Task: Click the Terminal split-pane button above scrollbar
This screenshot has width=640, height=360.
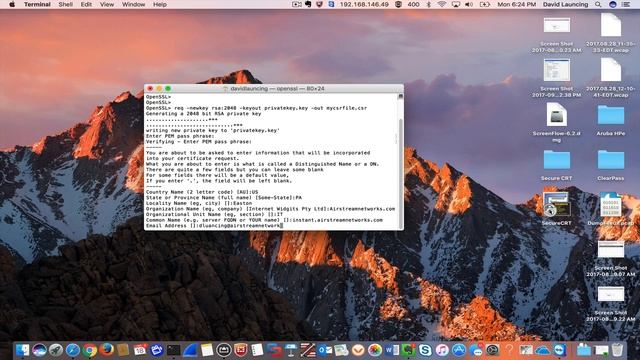Action: coord(400,96)
